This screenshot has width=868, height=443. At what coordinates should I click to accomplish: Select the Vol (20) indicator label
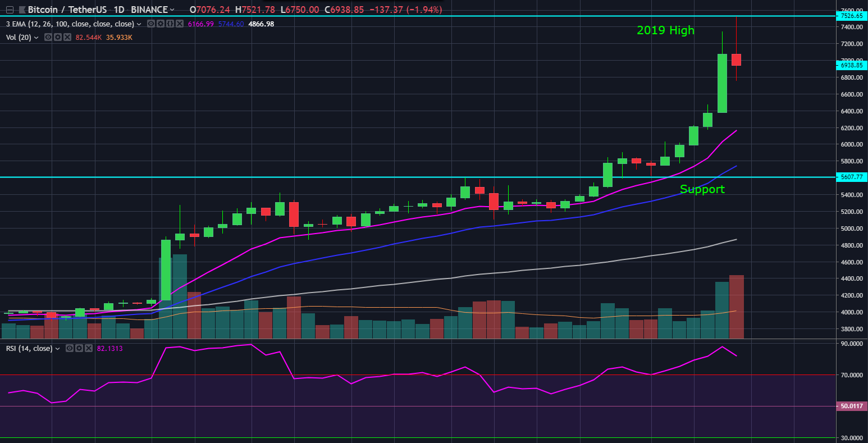19,38
